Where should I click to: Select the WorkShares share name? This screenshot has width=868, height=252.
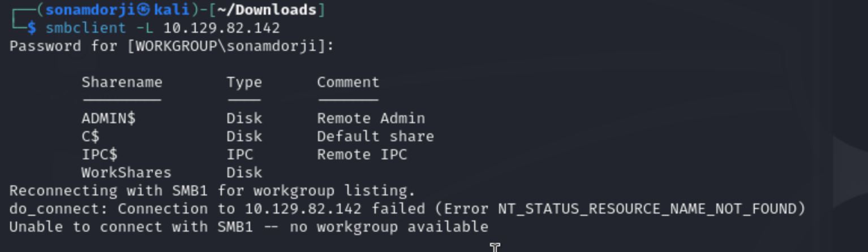126,172
